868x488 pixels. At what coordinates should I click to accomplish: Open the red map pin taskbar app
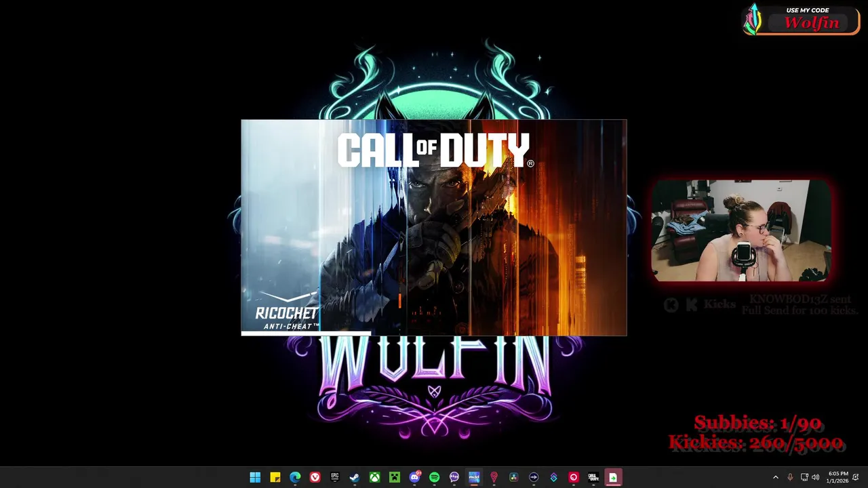click(494, 477)
